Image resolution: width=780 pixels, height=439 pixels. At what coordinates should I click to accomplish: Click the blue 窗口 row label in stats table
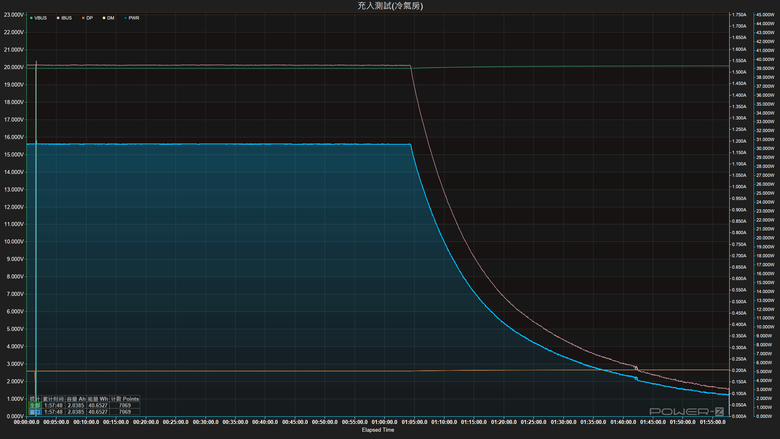click(34, 412)
